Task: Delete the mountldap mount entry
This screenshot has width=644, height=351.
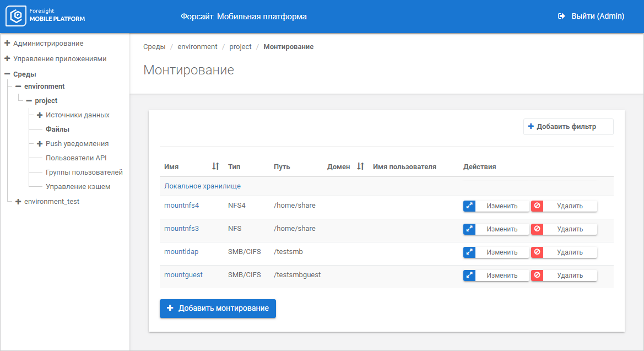Action: [x=564, y=252]
